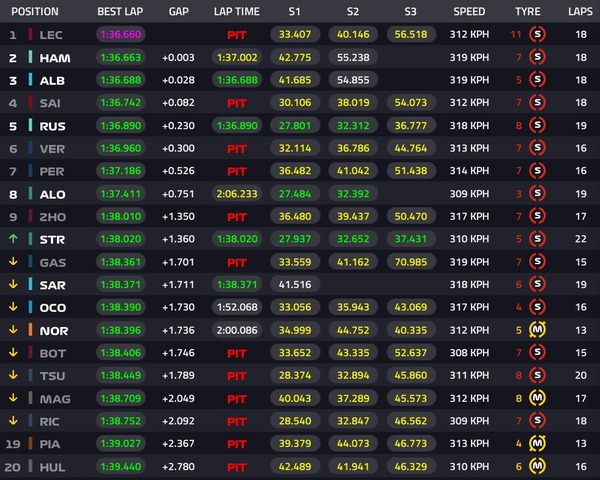This screenshot has width=600, height=480.
Task: Click the orange team color bar beside NOR
Action: pos(30,330)
